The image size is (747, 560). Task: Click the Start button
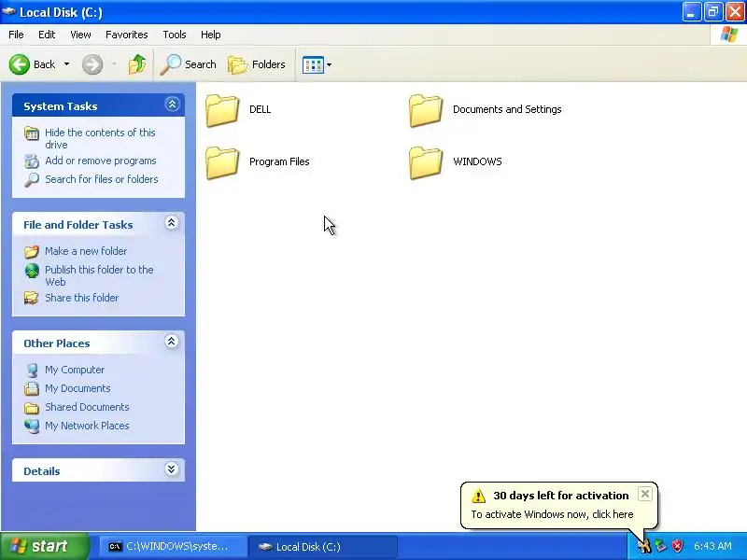pyautogui.click(x=44, y=546)
